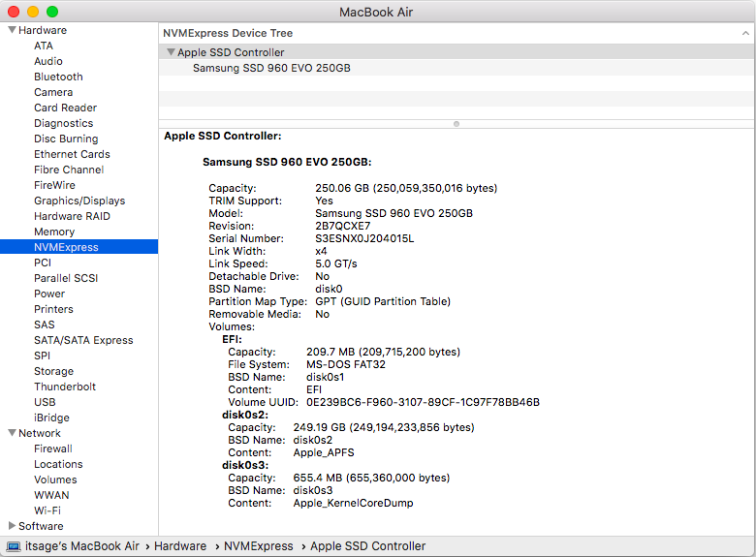Viewport: 756px width, 557px height.
Task: Select Hardware RAID in the sidebar
Action: (72, 216)
